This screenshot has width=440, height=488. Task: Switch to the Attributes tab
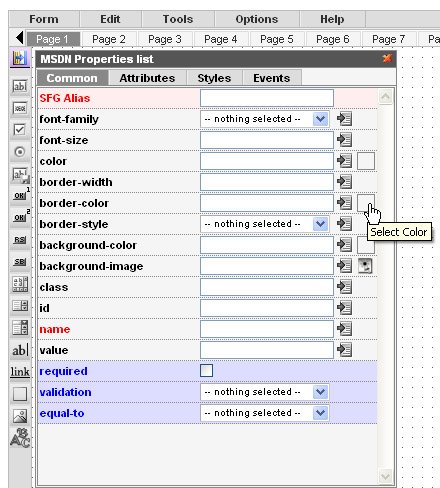click(x=147, y=78)
